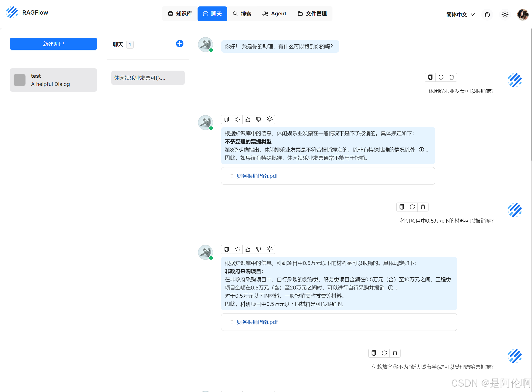532x392 pixels.
Task: Delete the question 科研项目中0.5万元下的材料可以报销嘛
Action: point(423,207)
